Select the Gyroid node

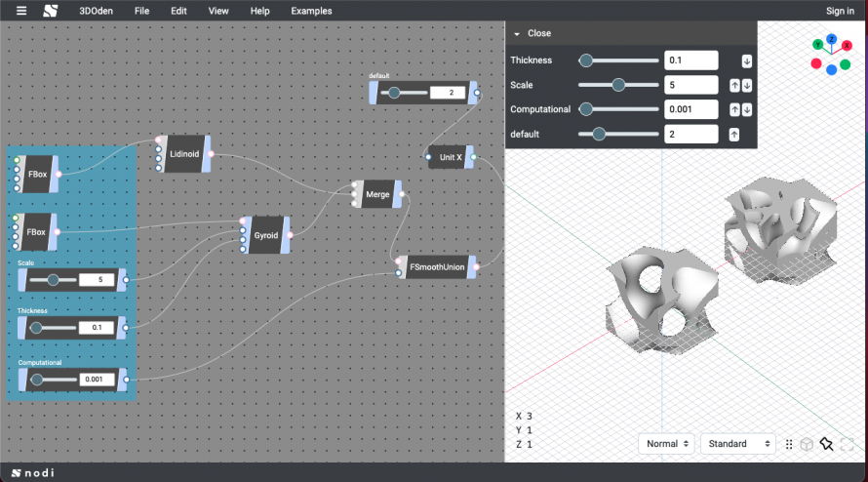click(x=265, y=235)
